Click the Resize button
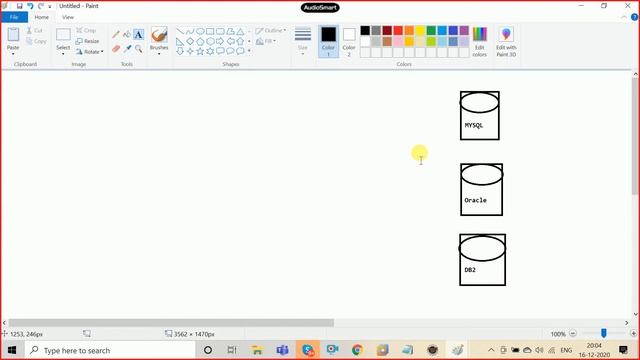Screen dimensions: 640x360 point(87,41)
